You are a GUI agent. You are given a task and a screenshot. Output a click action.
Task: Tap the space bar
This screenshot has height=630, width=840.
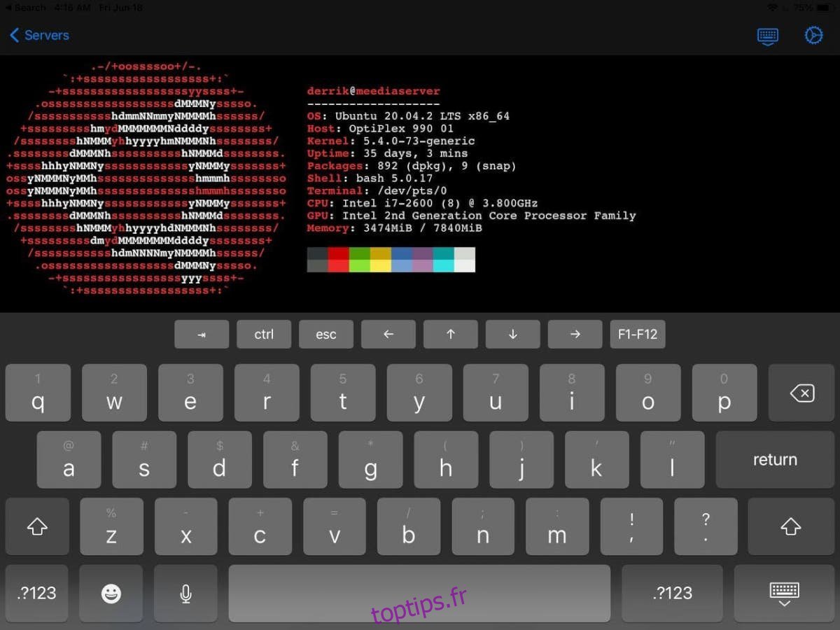coord(419,594)
